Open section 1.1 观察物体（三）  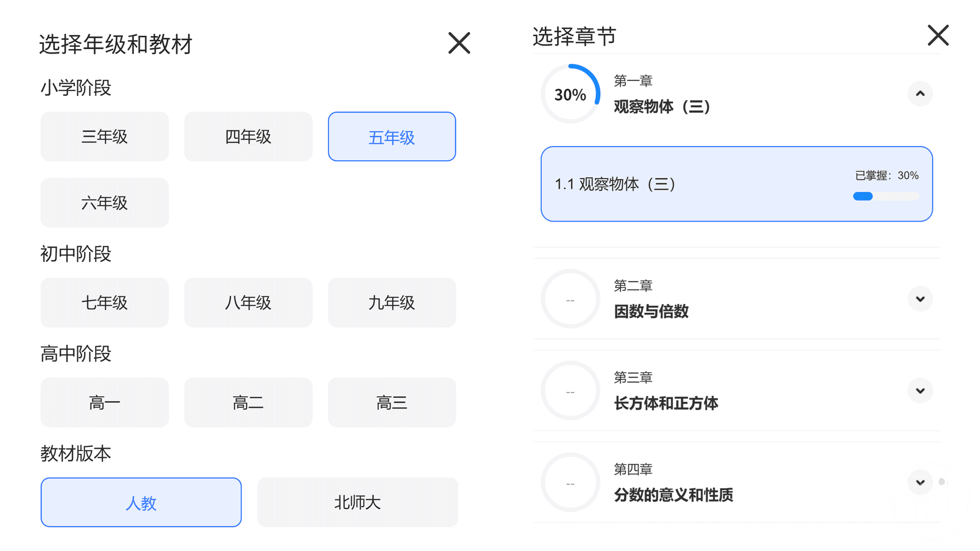click(737, 184)
